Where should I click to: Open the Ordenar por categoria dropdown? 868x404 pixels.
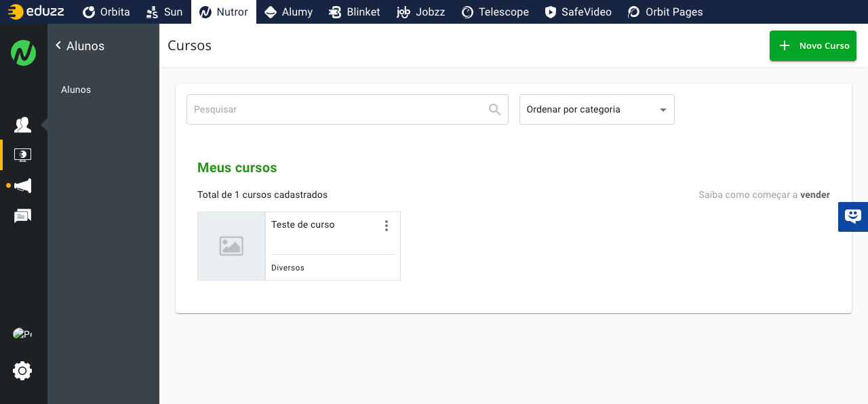(597, 109)
